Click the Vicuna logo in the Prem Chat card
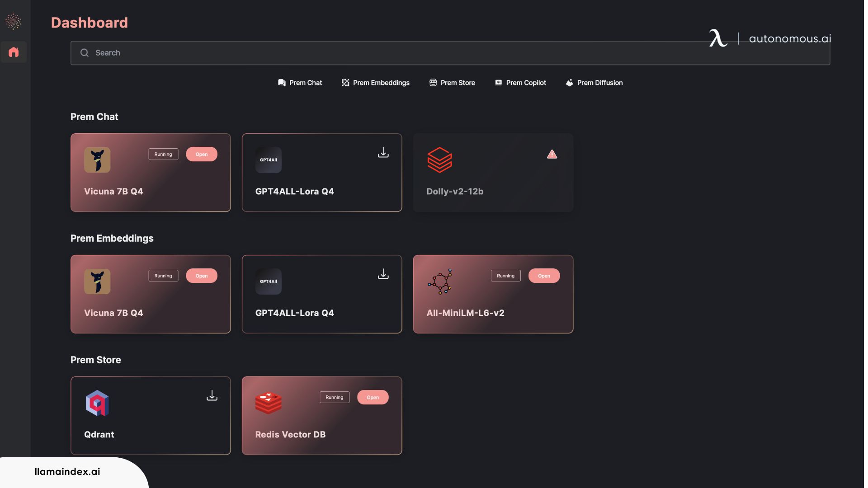The height and width of the screenshot is (488, 868). (97, 160)
